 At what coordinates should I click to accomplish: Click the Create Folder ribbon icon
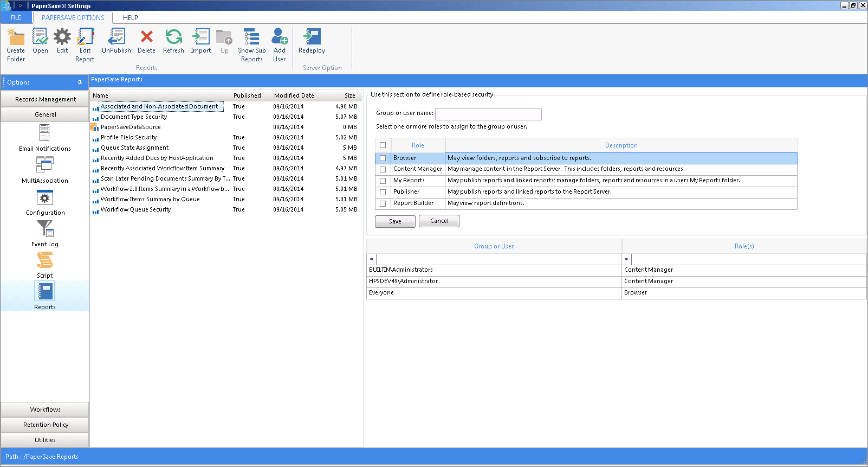coord(16,45)
